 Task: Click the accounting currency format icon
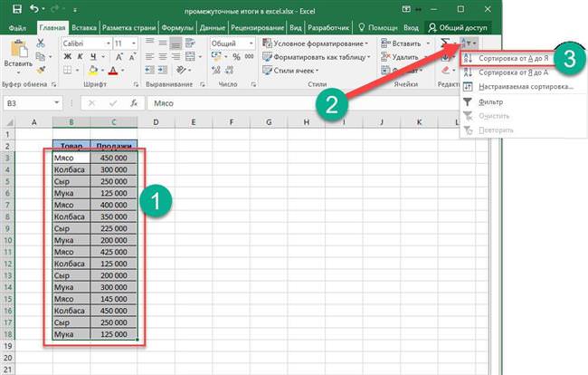point(216,57)
